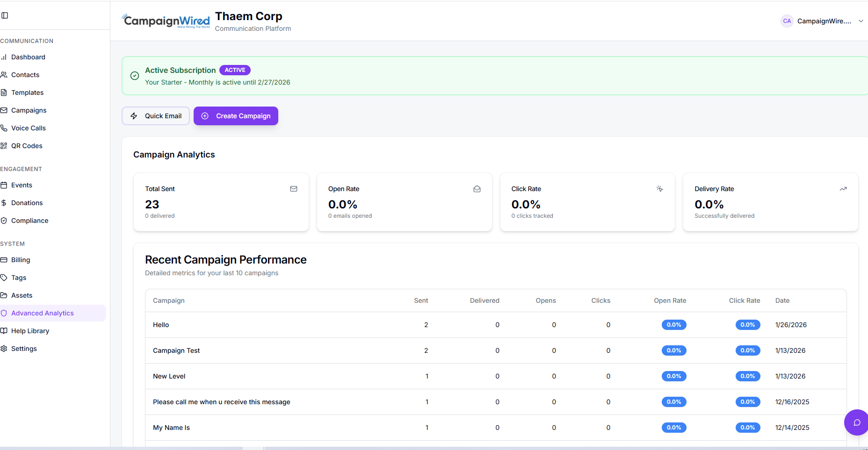Go to the Templates section
Image resolution: width=868 pixels, height=450 pixels.
point(27,93)
